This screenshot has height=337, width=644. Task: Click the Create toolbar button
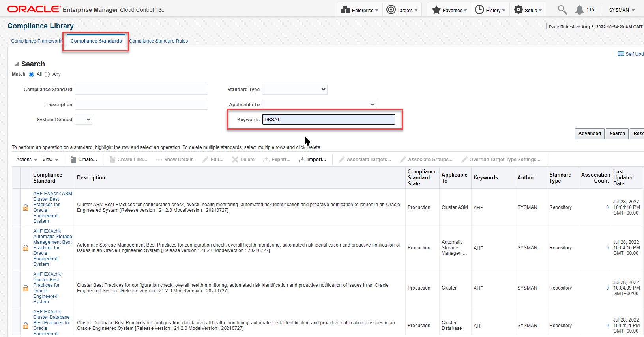(x=84, y=160)
